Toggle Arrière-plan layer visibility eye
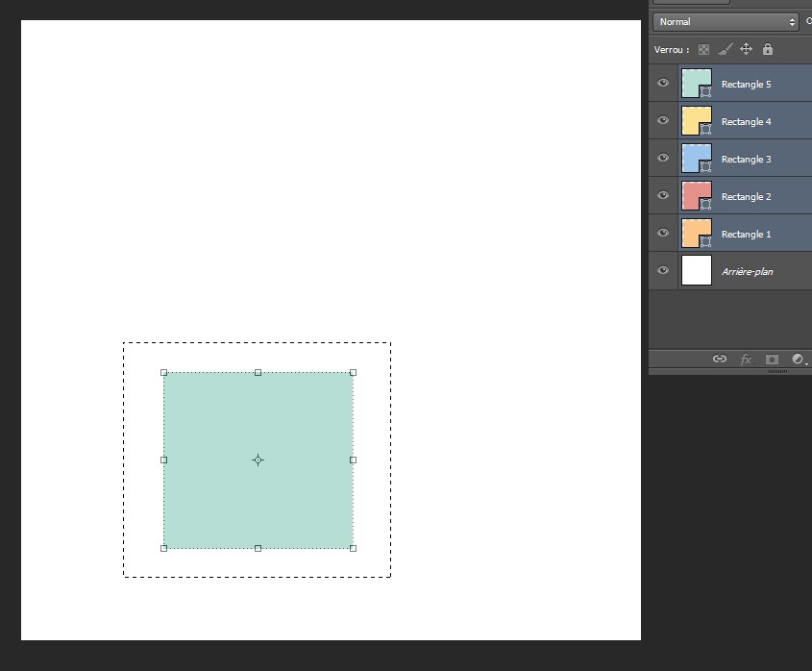Image resolution: width=812 pixels, height=671 pixels. tap(663, 270)
